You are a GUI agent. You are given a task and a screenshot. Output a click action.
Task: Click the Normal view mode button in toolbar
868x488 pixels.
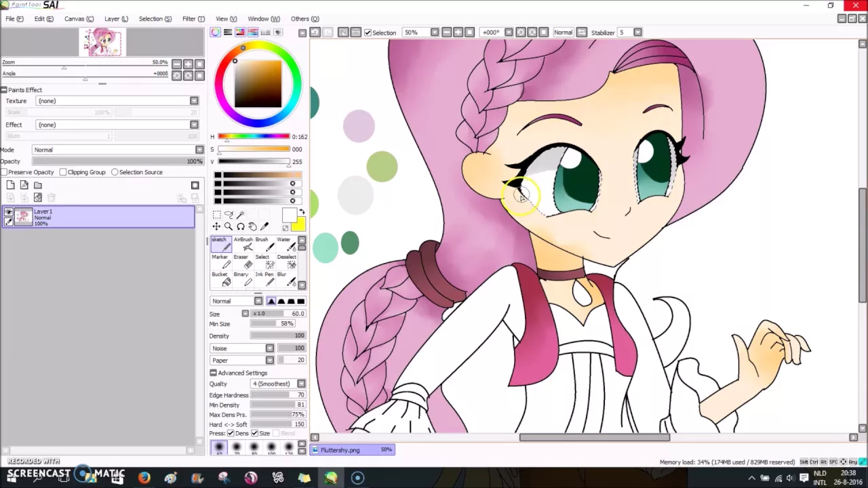coord(564,33)
